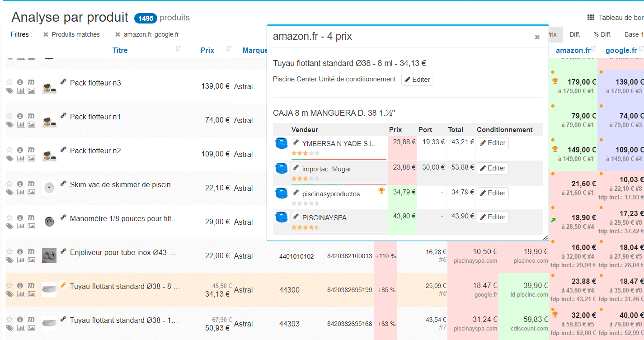Open link icon beside Pack flotteur n1 title

pyautogui.click(x=63, y=116)
